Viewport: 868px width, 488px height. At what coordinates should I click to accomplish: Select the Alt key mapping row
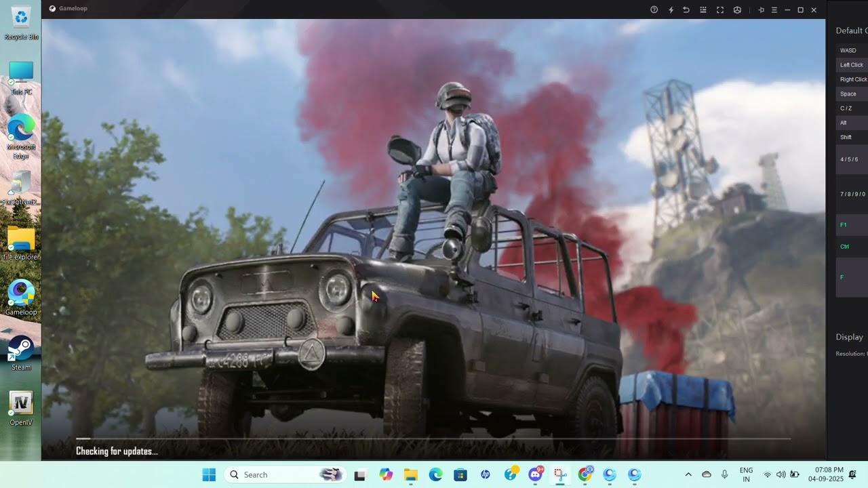(x=852, y=123)
